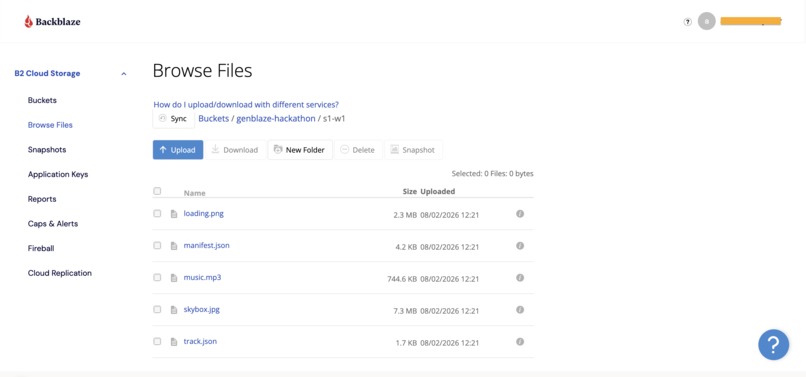Click the 744.6 KB size value
This screenshot has height=377, width=806.
[x=402, y=279]
